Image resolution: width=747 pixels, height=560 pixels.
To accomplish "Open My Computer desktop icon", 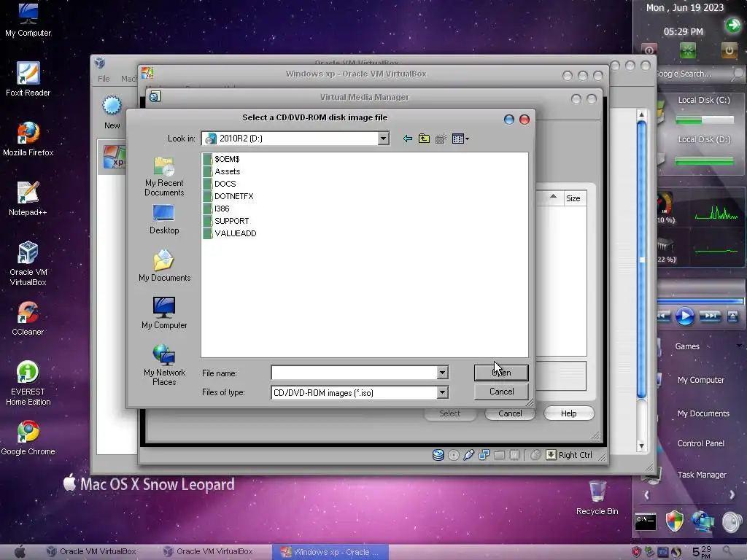I will (x=28, y=20).
